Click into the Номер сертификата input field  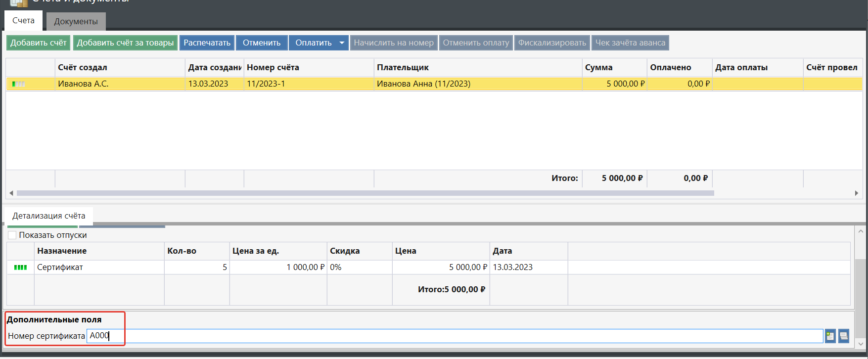(x=445, y=336)
